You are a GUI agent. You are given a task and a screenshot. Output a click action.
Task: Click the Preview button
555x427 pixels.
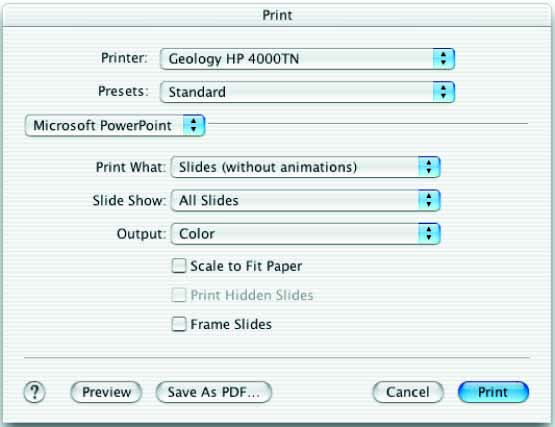click(x=106, y=392)
